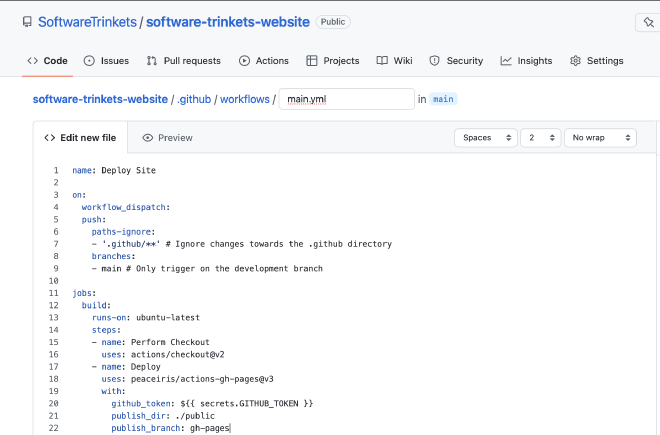Open the .github breadcrumb link
Image resolution: width=660 pixels, height=435 pixels.
click(194, 99)
